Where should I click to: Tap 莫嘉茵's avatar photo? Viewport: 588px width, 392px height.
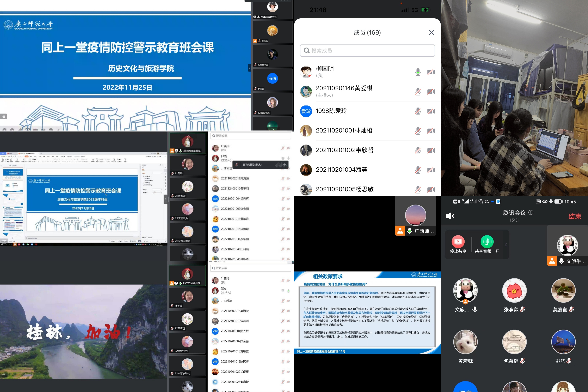pyautogui.click(x=563, y=291)
